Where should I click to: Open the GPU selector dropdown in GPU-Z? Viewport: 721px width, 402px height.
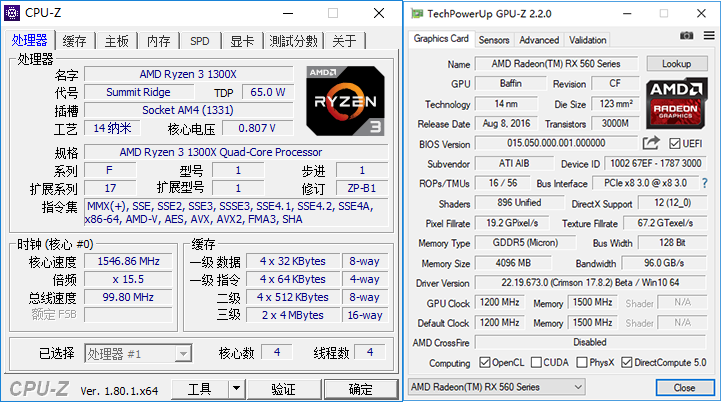[497, 387]
